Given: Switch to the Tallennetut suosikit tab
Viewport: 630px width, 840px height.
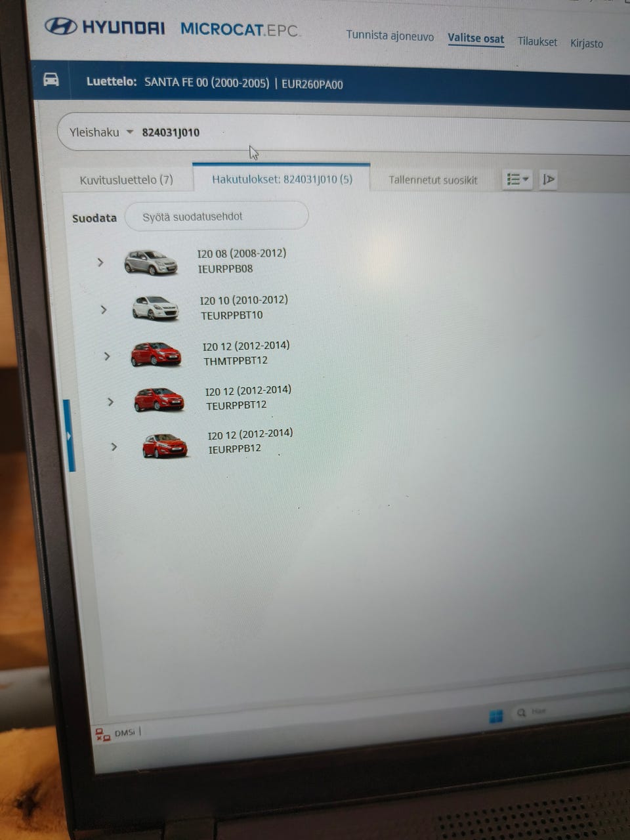Looking at the screenshot, I should 433,180.
